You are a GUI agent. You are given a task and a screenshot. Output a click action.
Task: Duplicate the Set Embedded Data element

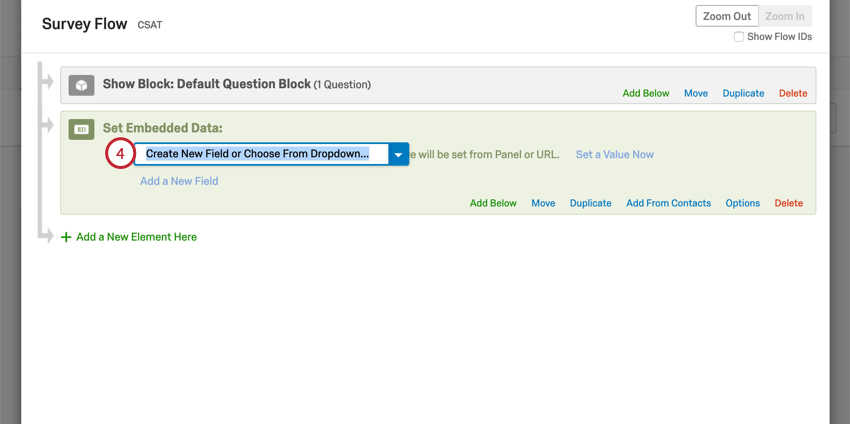click(590, 203)
